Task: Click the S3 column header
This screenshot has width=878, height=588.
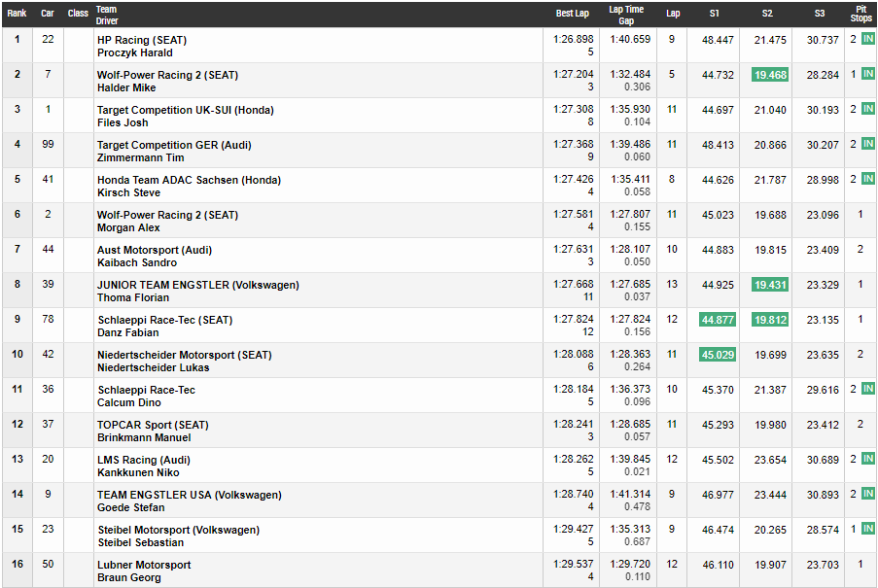Action: pyautogui.click(x=820, y=14)
